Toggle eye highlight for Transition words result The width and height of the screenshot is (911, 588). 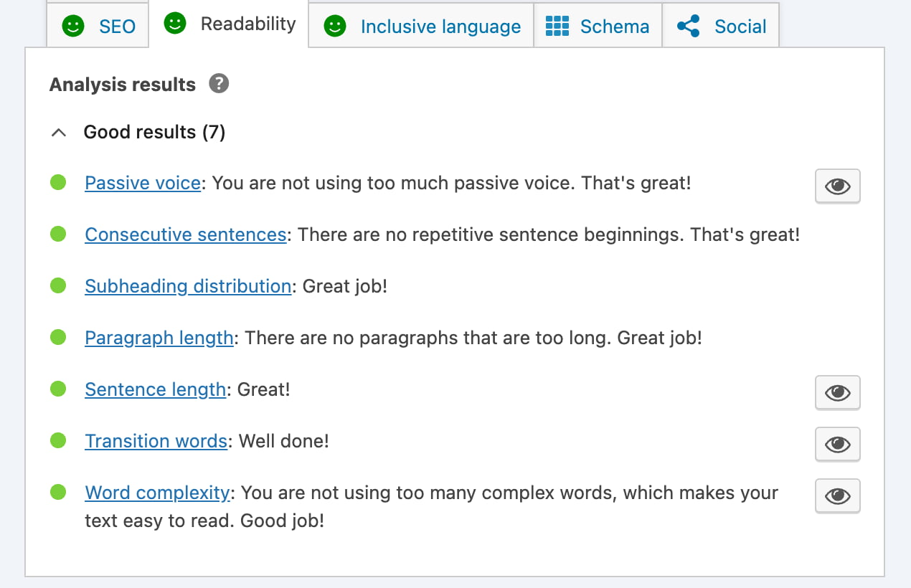point(837,444)
